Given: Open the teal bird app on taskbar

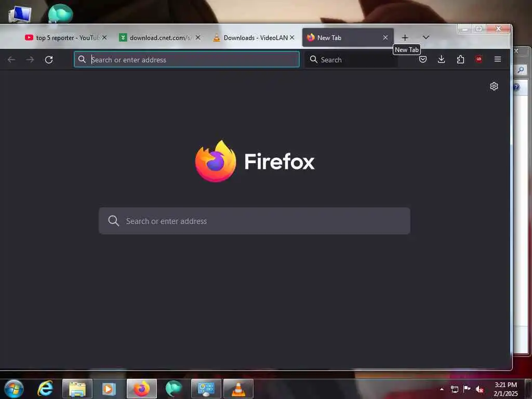Looking at the screenshot, I should (x=174, y=389).
